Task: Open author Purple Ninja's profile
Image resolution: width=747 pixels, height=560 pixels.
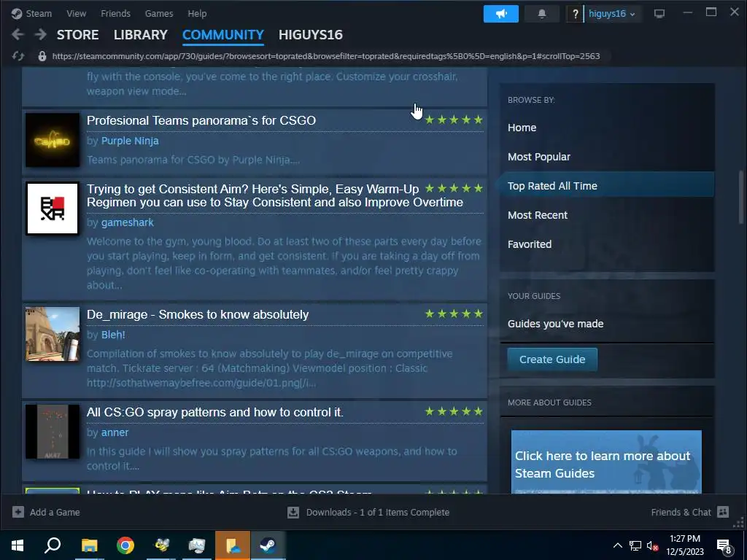Action: 130,141
